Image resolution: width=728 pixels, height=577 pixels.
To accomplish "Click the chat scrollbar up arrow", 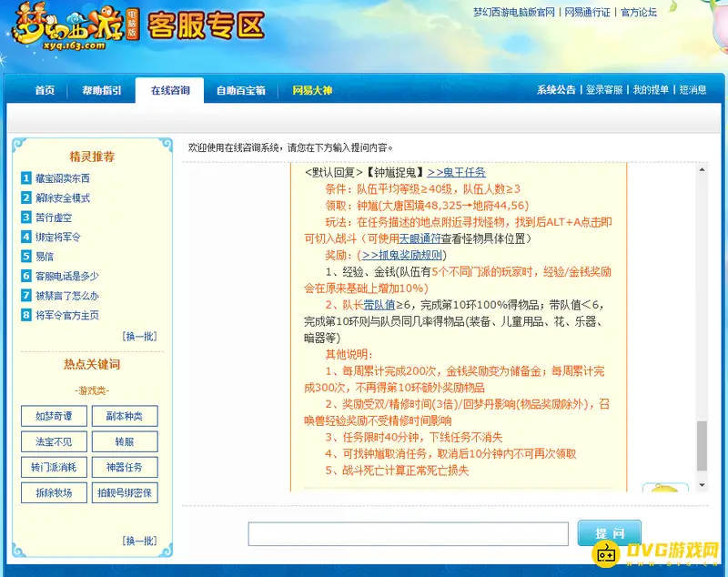I will pos(702,170).
